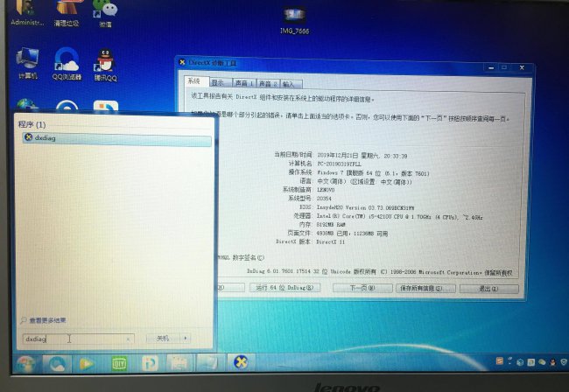Open the Windows Start orb

[25, 364]
